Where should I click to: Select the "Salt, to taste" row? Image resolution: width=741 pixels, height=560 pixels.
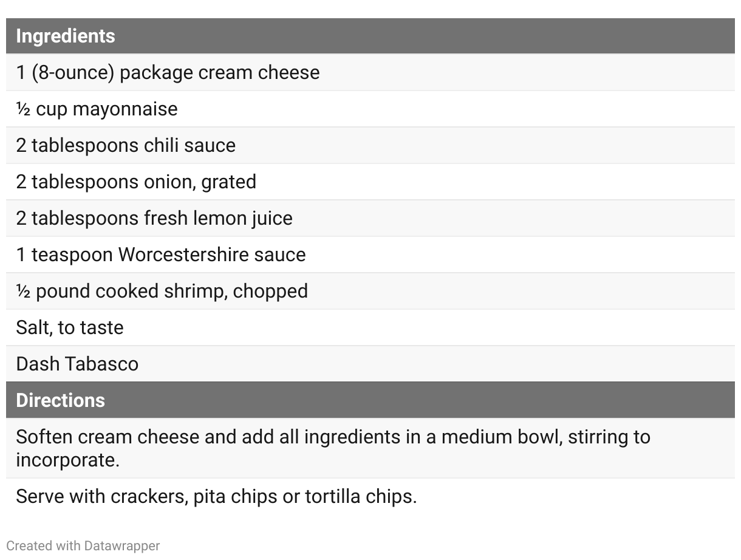coord(70,327)
